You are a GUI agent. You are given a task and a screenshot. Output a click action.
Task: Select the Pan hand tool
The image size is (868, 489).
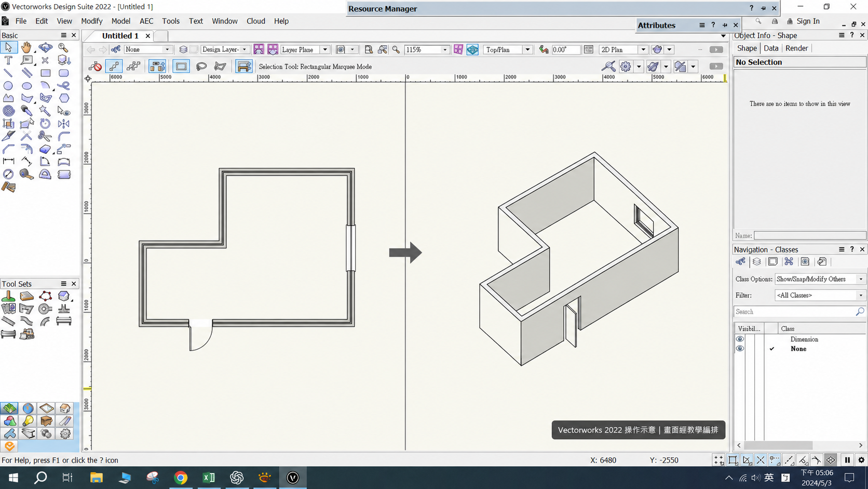[x=26, y=47]
